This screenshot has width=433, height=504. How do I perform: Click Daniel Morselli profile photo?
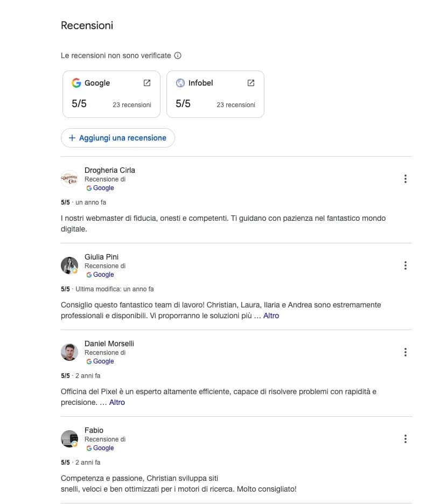[69, 352]
